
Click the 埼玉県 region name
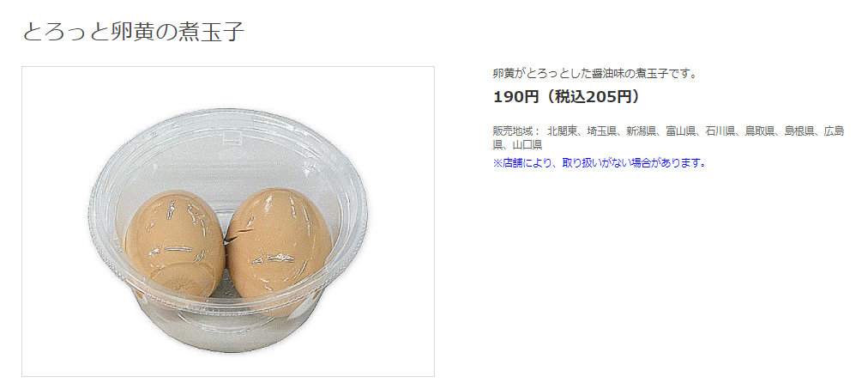point(602,131)
